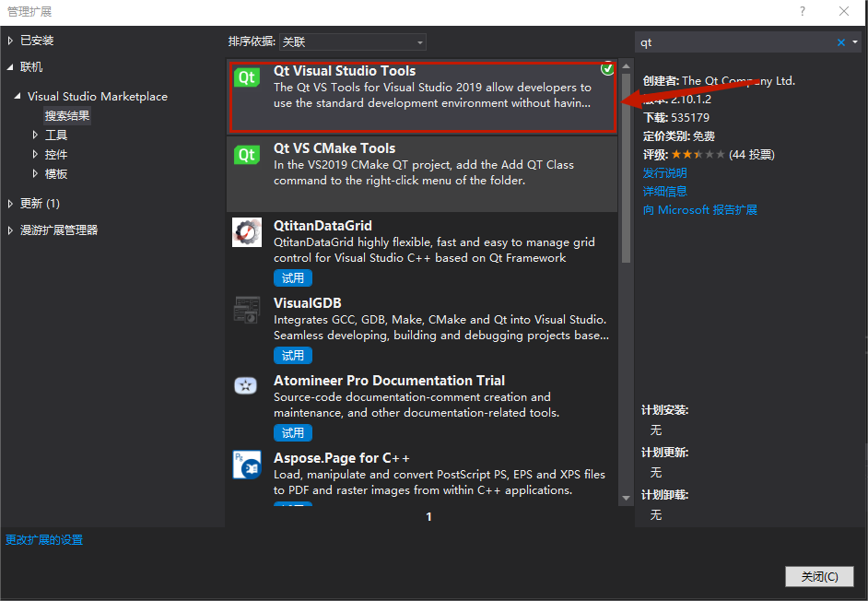The width and height of the screenshot is (868, 601).
Task: Click the 关闭(C) button
Action: [x=818, y=575]
